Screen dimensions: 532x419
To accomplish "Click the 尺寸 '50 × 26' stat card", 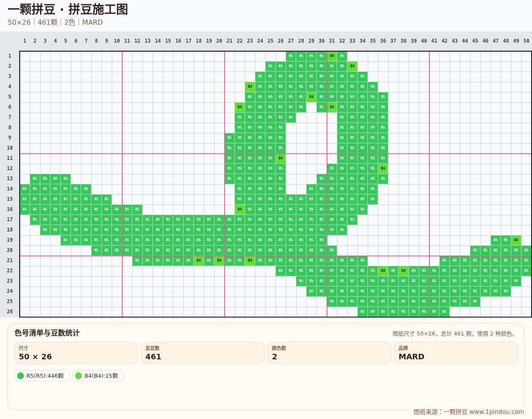I will coord(76,353).
